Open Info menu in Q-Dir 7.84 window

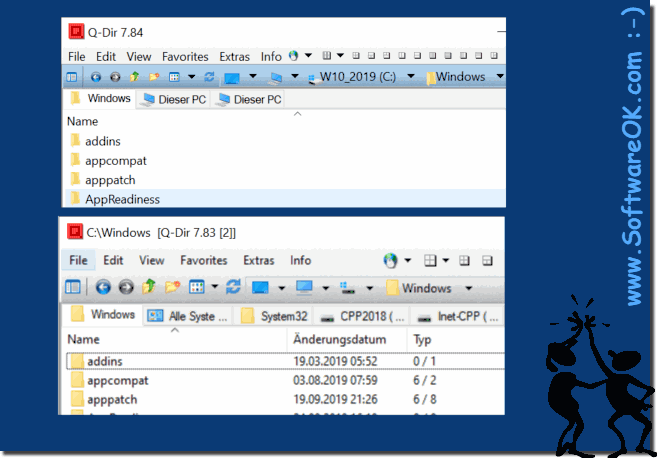pos(271,56)
